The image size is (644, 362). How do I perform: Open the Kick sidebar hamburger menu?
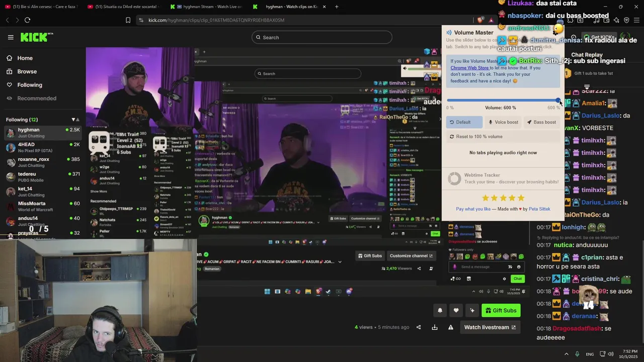point(11,37)
